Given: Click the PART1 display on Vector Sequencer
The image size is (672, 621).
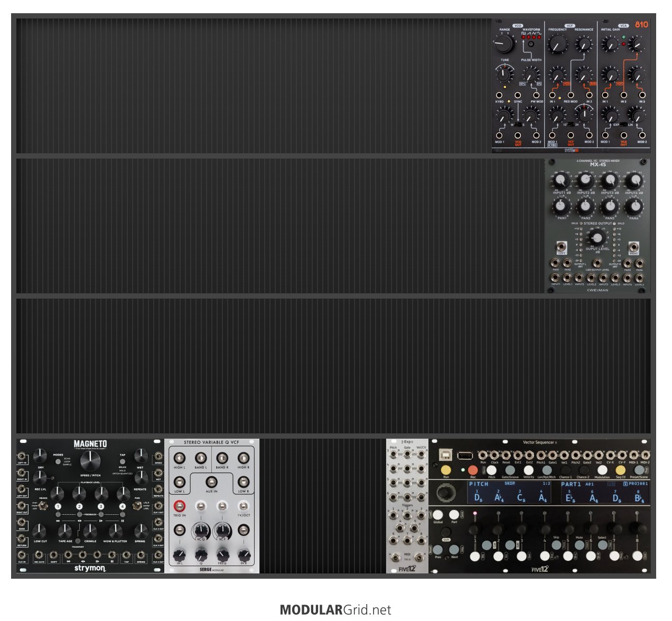Looking at the screenshot, I should (605, 492).
